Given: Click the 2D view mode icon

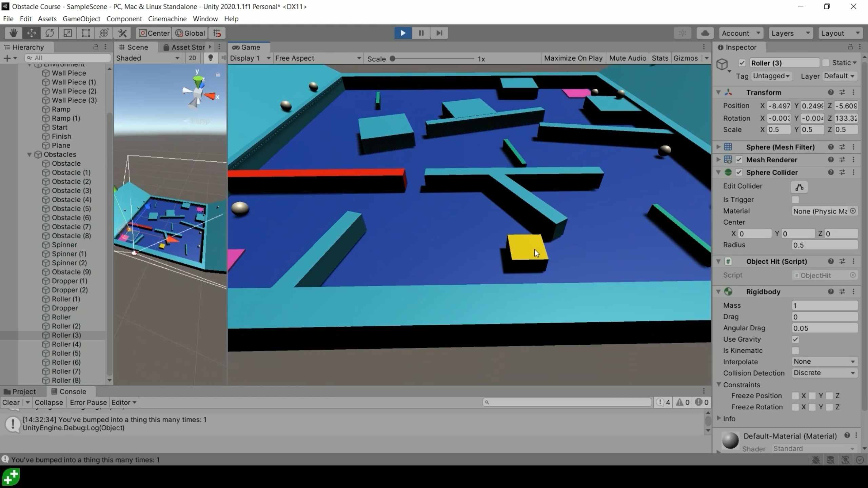Looking at the screenshot, I should [x=192, y=58].
